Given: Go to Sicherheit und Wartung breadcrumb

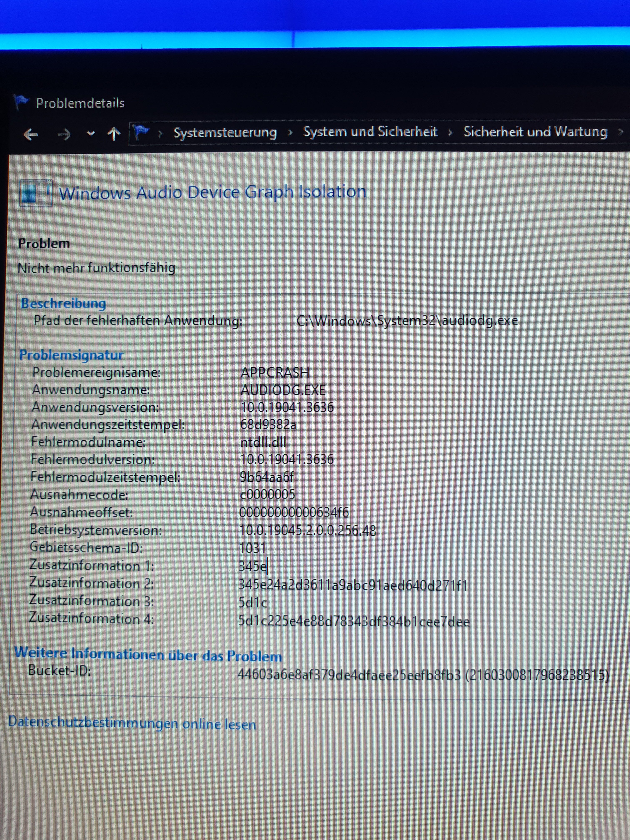Looking at the screenshot, I should tap(535, 132).
